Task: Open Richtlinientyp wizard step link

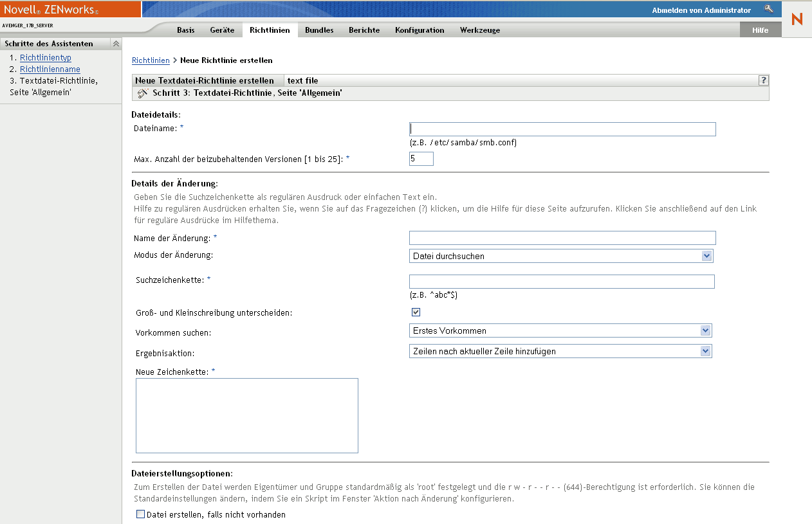Action: (46, 58)
